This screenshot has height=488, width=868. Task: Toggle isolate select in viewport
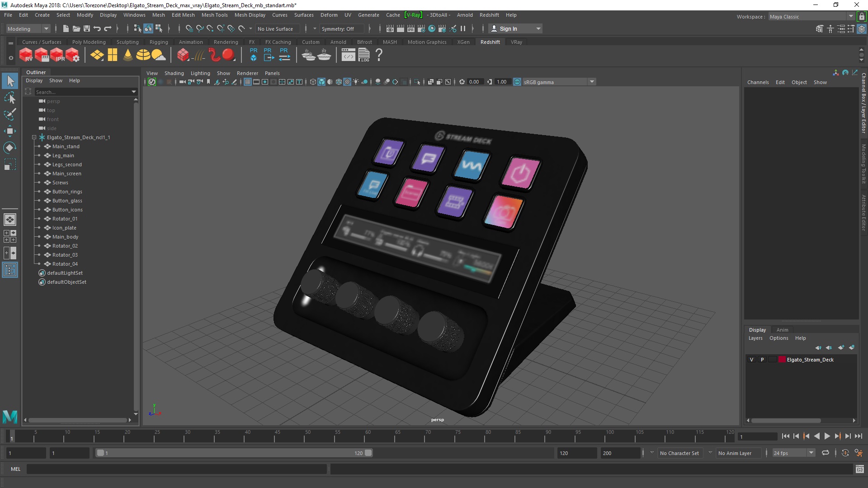click(417, 82)
